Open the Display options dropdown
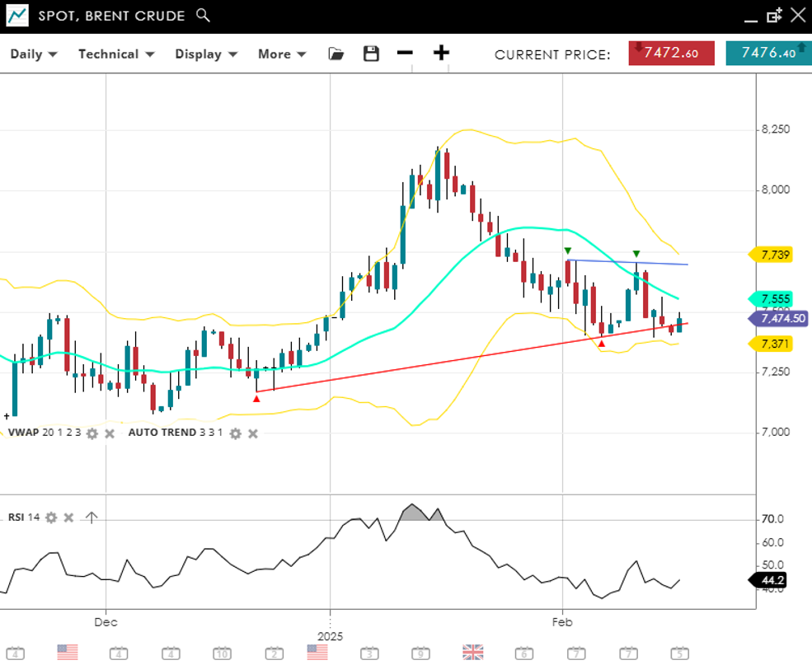 click(x=206, y=54)
